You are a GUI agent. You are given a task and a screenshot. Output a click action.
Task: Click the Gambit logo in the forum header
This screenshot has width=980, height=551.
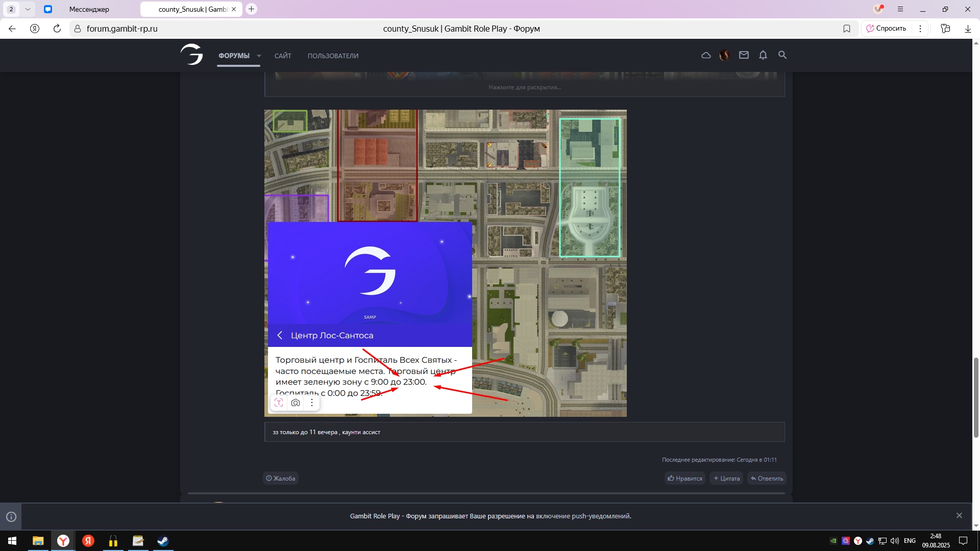(x=192, y=55)
